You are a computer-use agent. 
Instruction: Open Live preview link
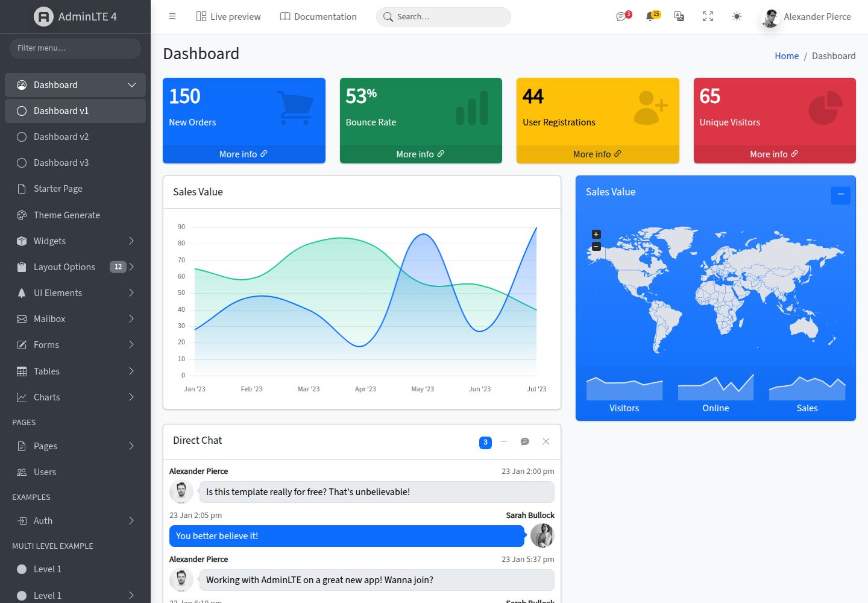(x=228, y=16)
